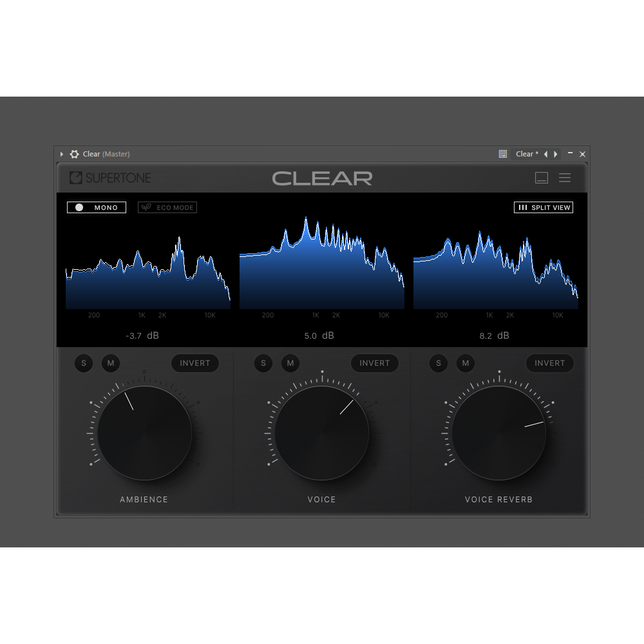Solo the Ambience channel
644x644 pixels.
pyautogui.click(x=84, y=363)
